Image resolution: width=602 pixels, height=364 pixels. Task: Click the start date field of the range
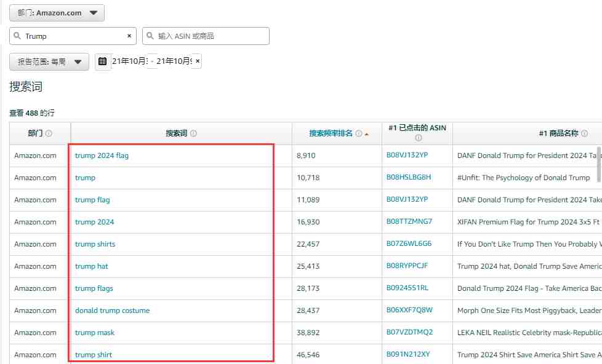[x=130, y=61]
